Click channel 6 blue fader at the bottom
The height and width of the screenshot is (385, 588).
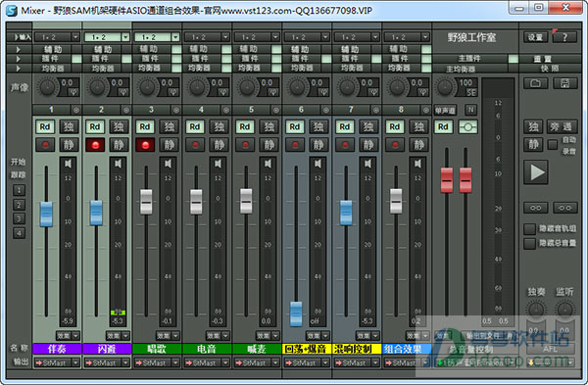(x=296, y=313)
